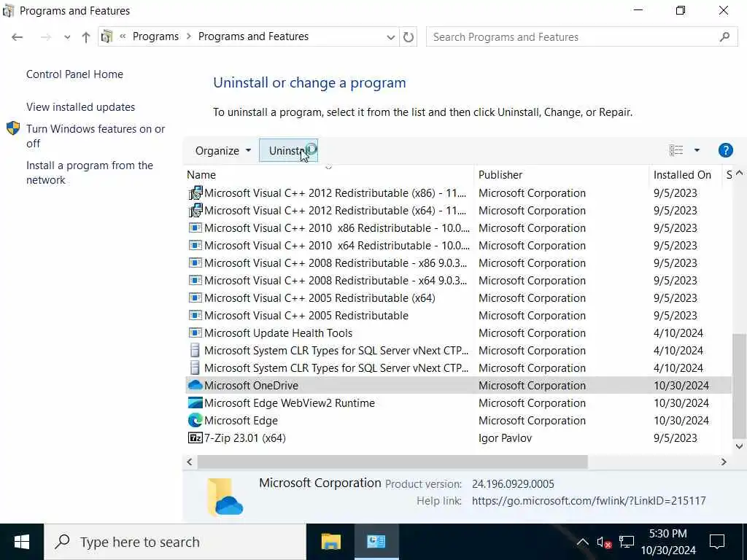Open Control Panel Home link
Screen dimensions: 747x560
tap(74, 74)
